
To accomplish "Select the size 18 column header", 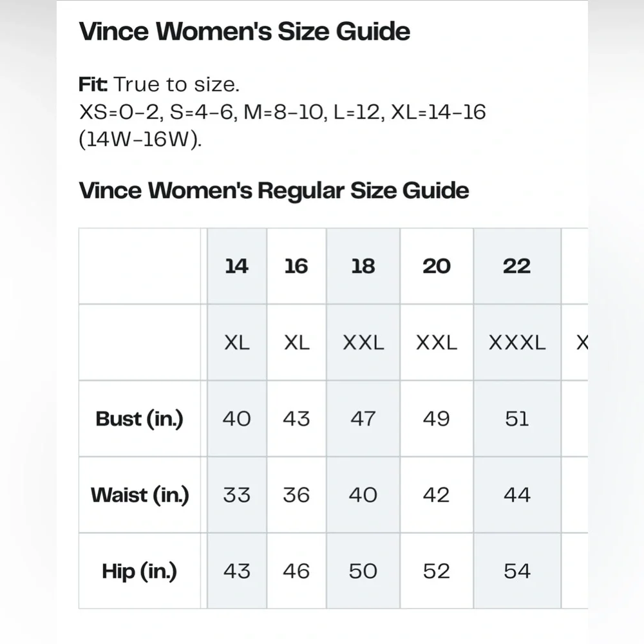I will 363,266.
